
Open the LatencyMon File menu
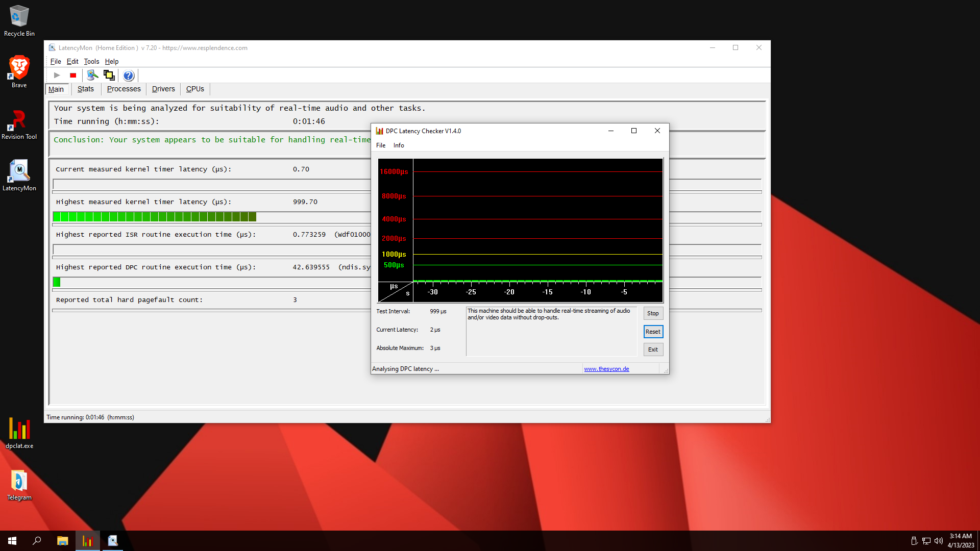(56, 61)
